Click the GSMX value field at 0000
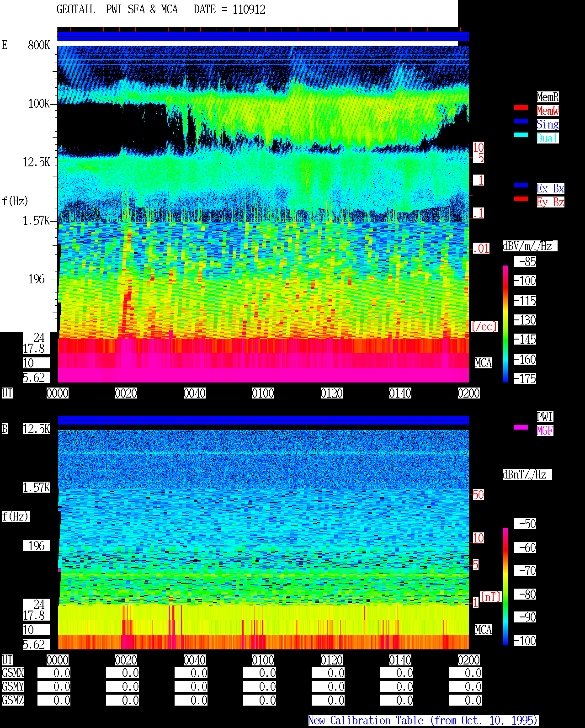Image resolution: width=585 pixels, height=728 pixels. click(54, 673)
